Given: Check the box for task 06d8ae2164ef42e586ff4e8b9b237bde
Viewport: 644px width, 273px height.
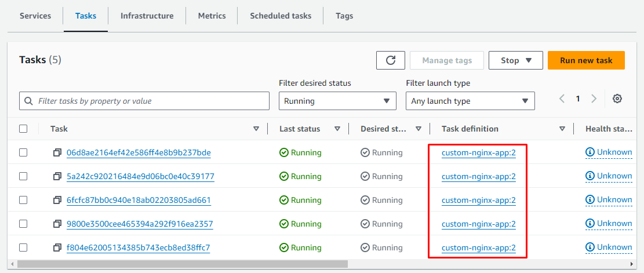Looking at the screenshot, I should (23, 152).
